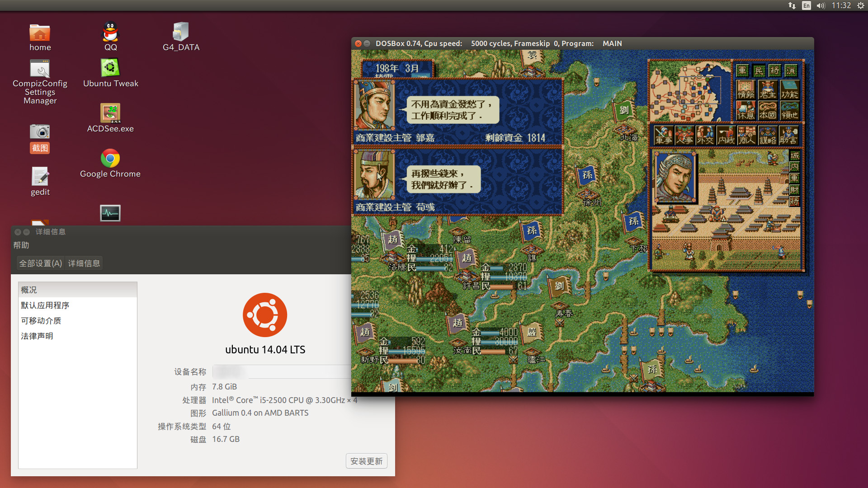Open the home folder desktop icon
The width and height of the screenshot is (868, 488).
[x=40, y=38]
